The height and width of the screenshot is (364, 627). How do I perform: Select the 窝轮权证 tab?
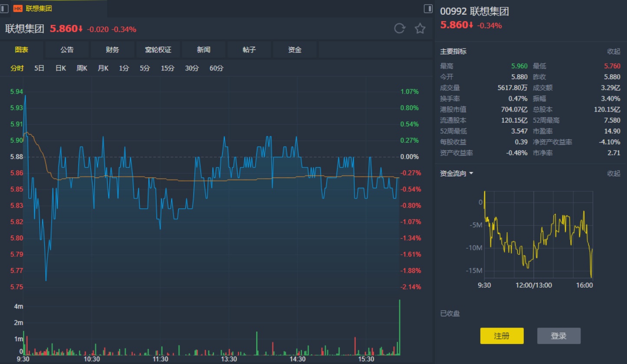pos(158,50)
